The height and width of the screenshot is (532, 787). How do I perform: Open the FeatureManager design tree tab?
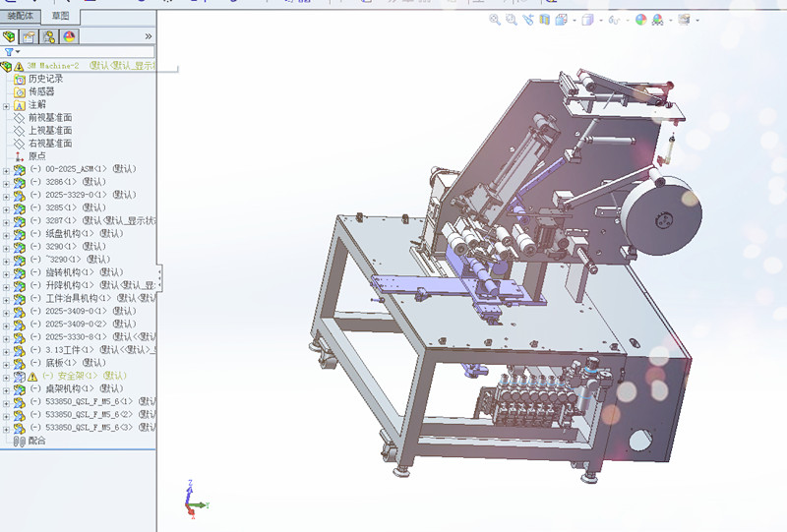[9, 36]
